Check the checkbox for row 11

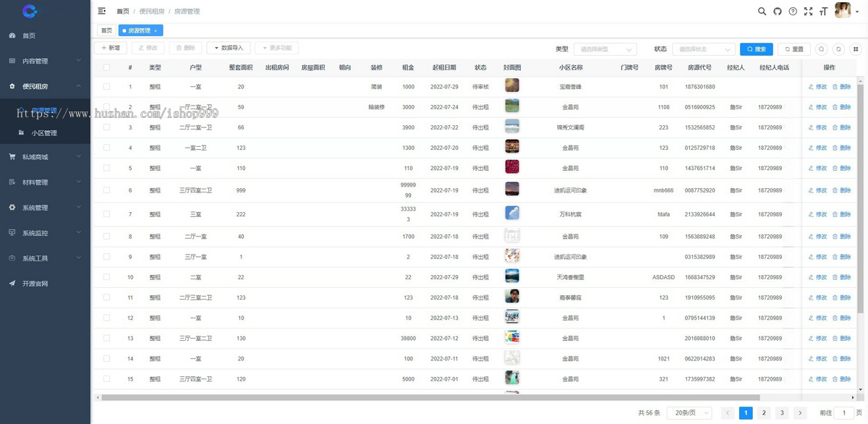click(x=107, y=297)
